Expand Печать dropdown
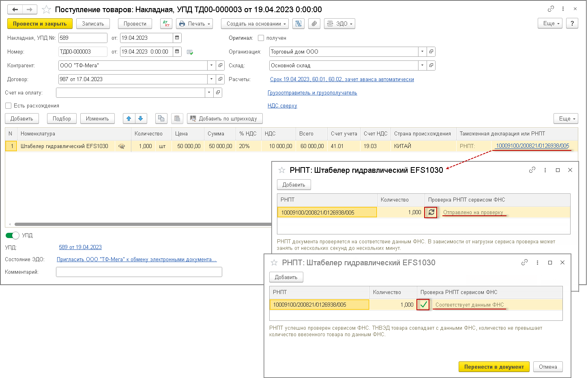This screenshot has width=588, height=378. (x=195, y=24)
